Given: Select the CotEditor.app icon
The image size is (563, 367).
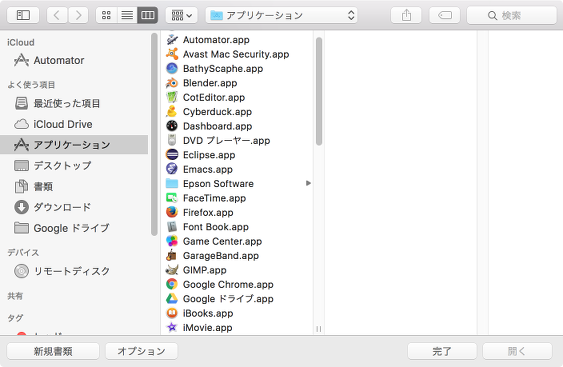Looking at the screenshot, I should coord(172,97).
